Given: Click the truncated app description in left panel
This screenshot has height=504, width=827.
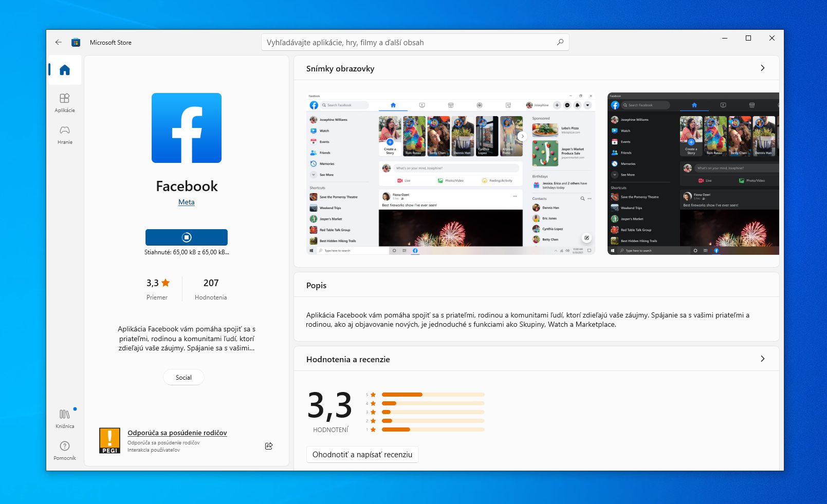Looking at the screenshot, I should pyautogui.click(x=187, y=339).
